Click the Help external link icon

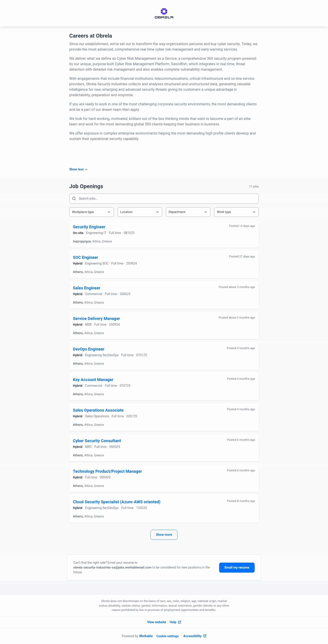click(179, 622)
